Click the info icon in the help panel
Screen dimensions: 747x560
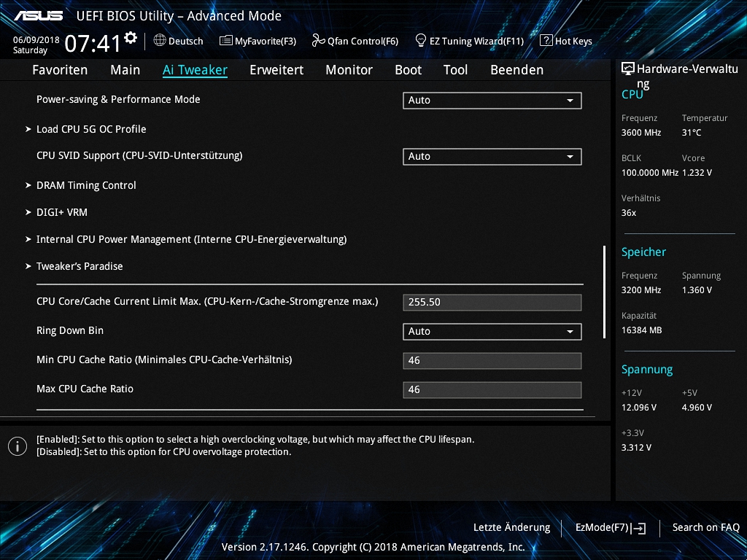[18, 446]
